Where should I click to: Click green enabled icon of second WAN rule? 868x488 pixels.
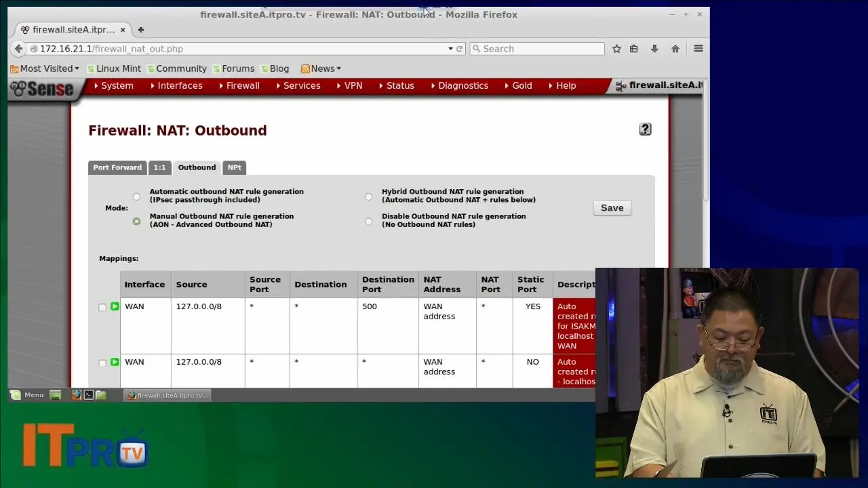(115, 362)
